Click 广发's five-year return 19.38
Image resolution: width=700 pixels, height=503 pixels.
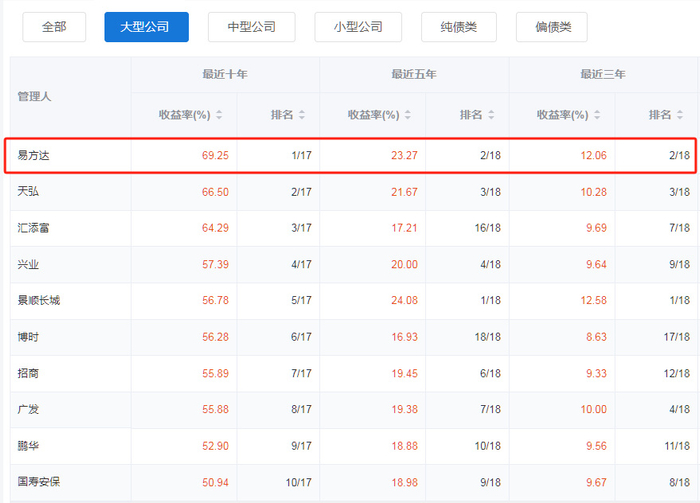(x=404, y=409)
